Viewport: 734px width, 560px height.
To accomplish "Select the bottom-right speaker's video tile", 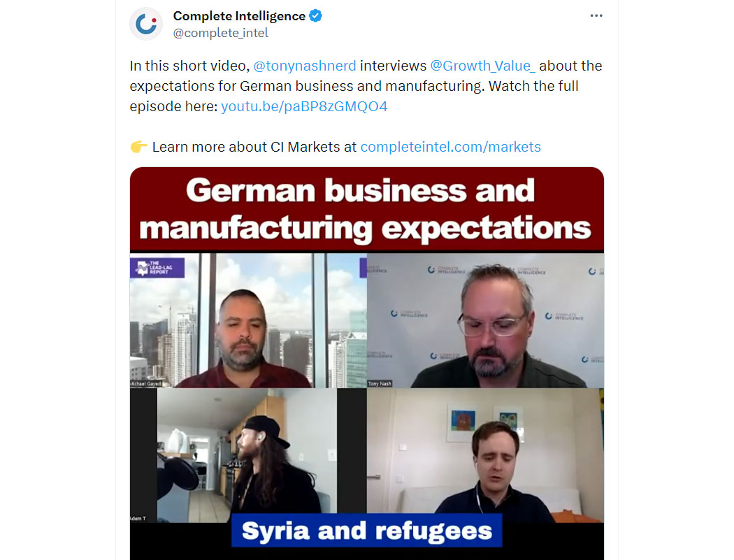I will (x=485, y=455).
